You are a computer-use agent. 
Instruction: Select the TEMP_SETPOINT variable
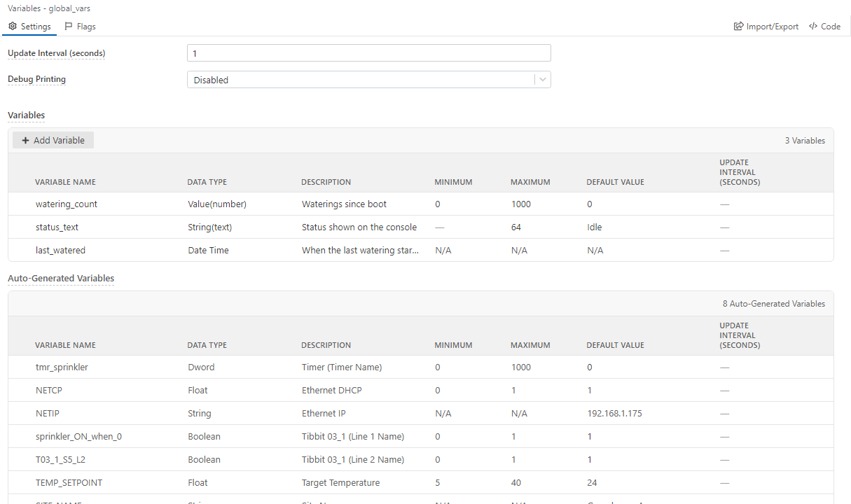69,482
